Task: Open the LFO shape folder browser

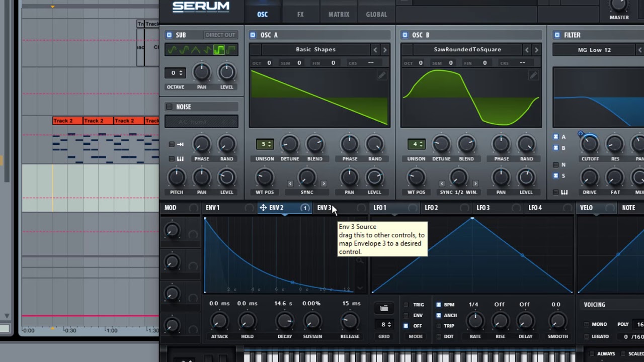Action: click(x=384, y=308)
